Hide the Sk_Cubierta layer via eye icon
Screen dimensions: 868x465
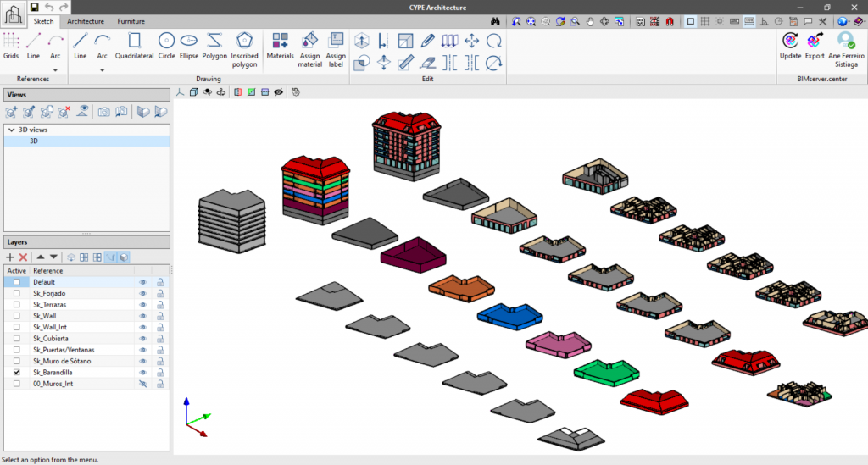(142, 338)
